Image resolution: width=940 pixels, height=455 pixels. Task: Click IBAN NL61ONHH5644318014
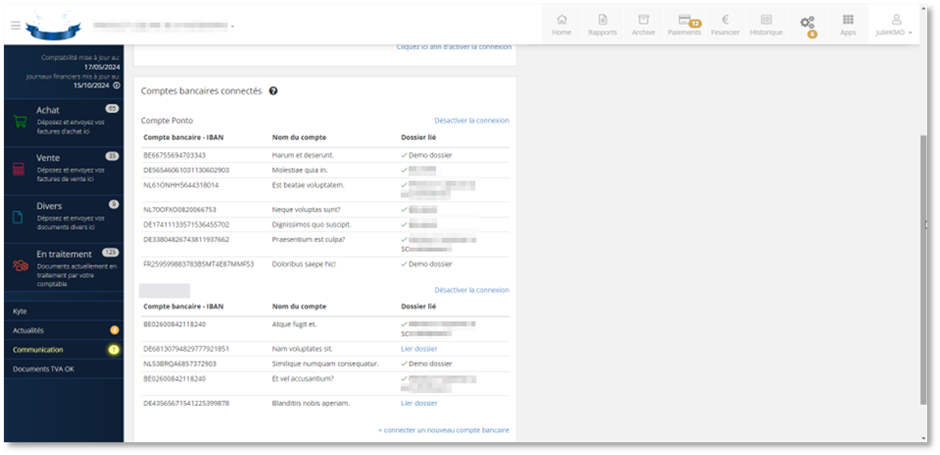pos(181,185)
